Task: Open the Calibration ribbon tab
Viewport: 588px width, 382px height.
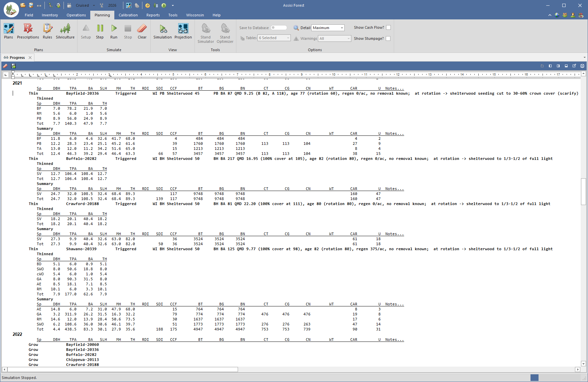Action: (128, 15)
